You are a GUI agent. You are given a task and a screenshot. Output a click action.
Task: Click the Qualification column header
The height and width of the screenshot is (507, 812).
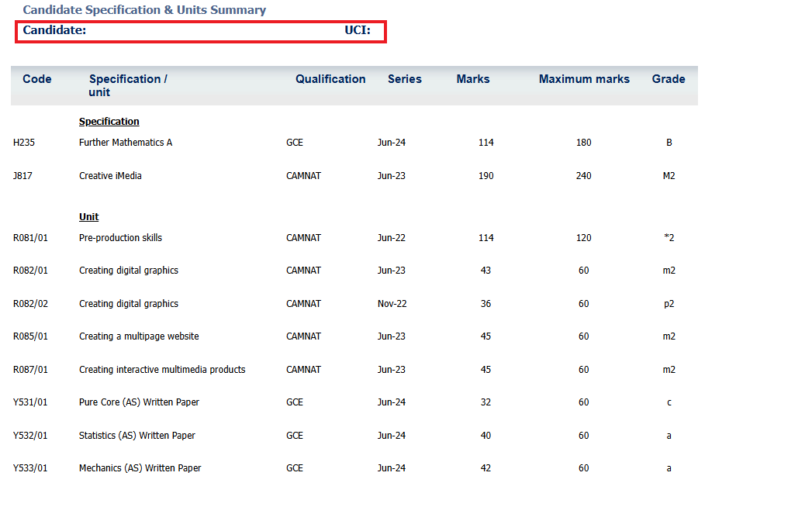pos(330,79)
